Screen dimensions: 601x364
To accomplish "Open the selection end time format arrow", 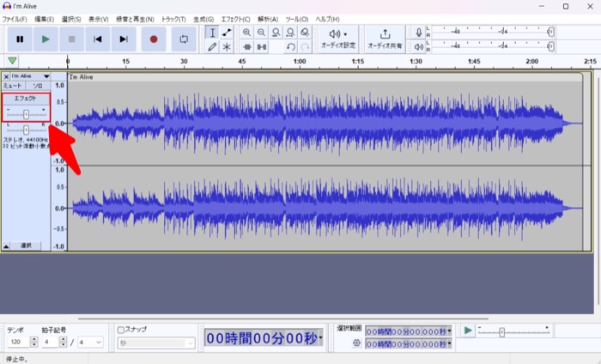I will click(449, 344).
